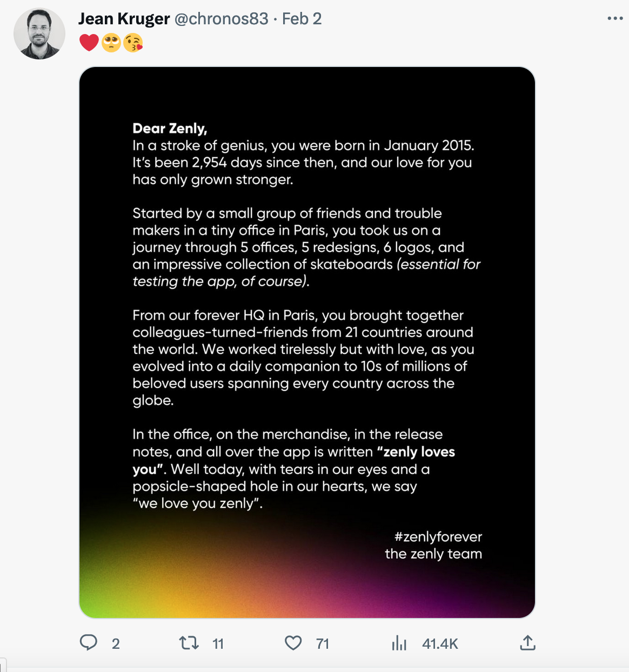This screenshot has height=672, width=629.
Task: View tweet analytics bar chart icon
Action: point(399,643)
